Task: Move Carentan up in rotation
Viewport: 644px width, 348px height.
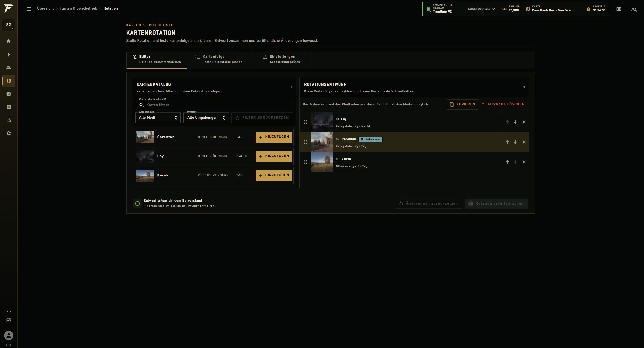Action: click(507, 142)
